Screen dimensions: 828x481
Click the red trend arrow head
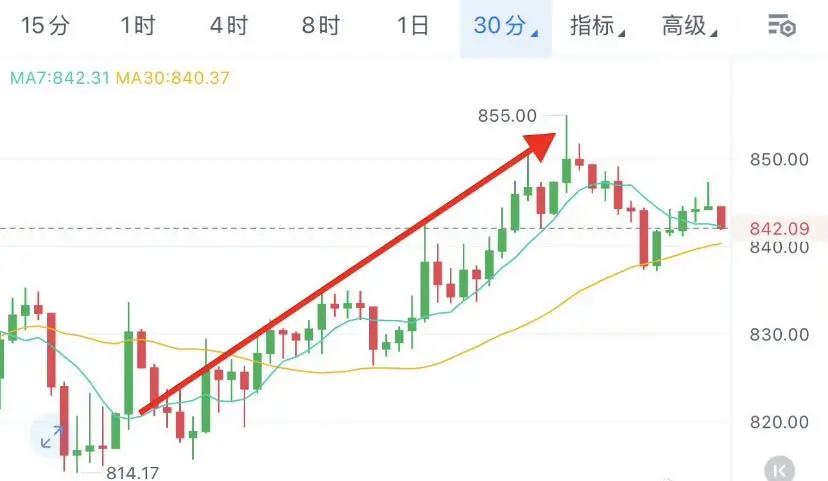tap(540, 146)
